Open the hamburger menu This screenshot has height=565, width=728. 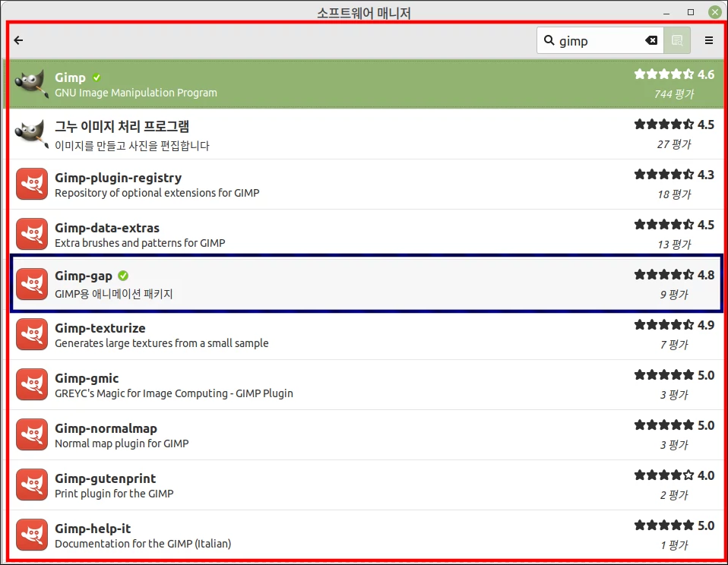pos(708,40)
